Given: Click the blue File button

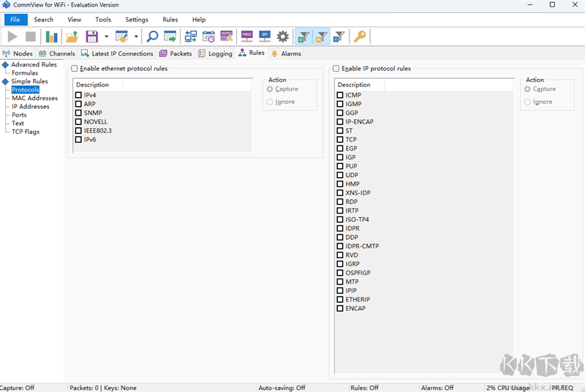Looking at the screenshot, I should pyautogui.click(x=15, y=20).
